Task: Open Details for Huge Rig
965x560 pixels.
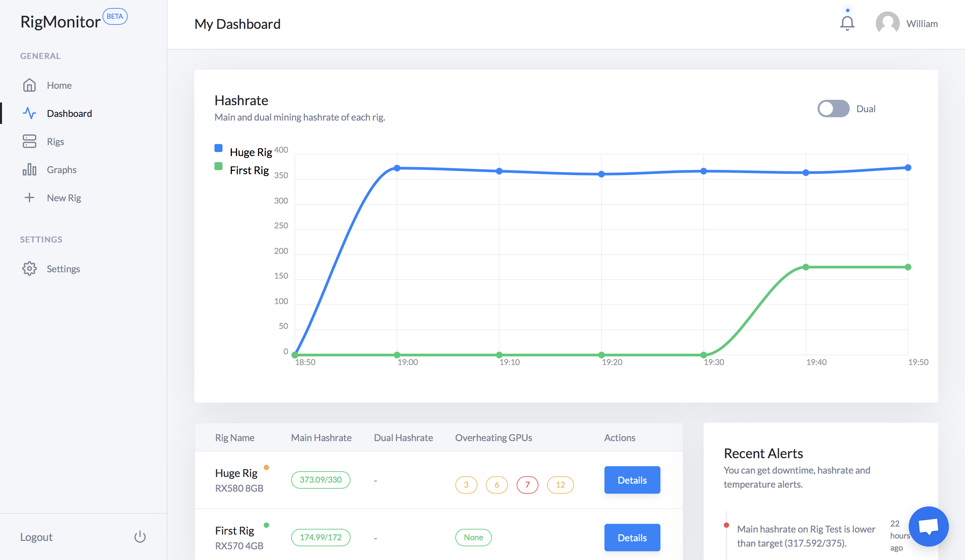Action: point(632,480)
